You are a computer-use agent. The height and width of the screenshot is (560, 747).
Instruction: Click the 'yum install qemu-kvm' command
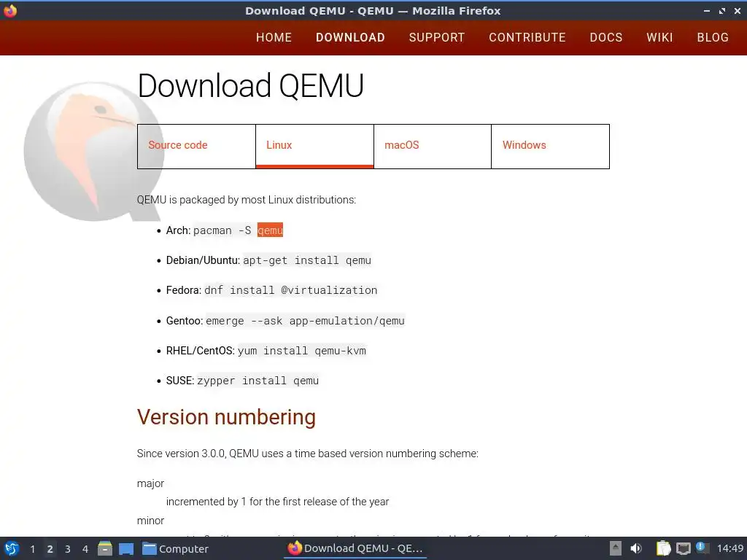[x=302, y=351]
